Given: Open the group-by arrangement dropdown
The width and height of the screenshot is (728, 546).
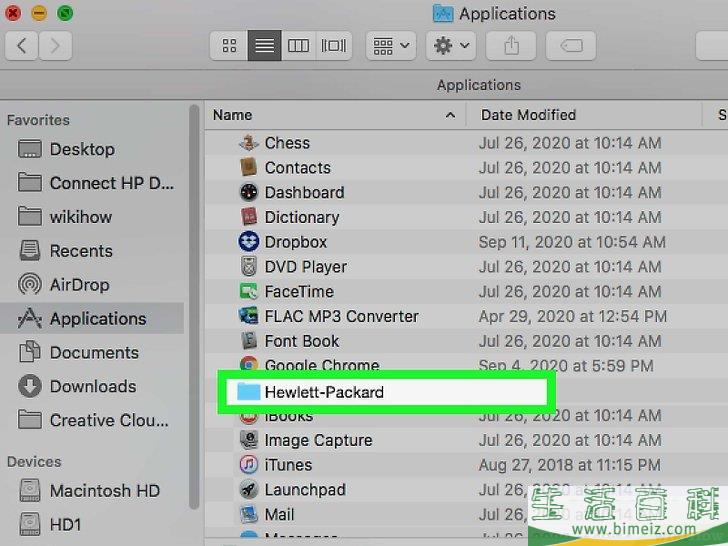Looking at the screenshot, I should (391, 46).
